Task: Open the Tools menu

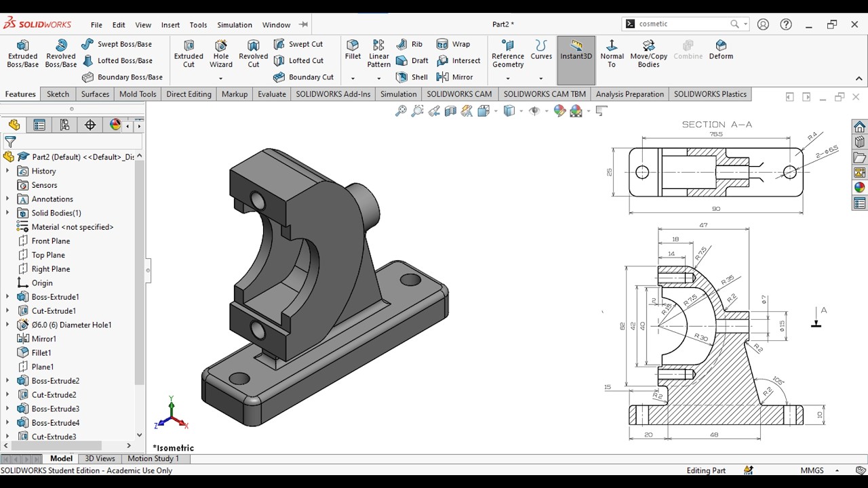Action: [x=198, y=24]
